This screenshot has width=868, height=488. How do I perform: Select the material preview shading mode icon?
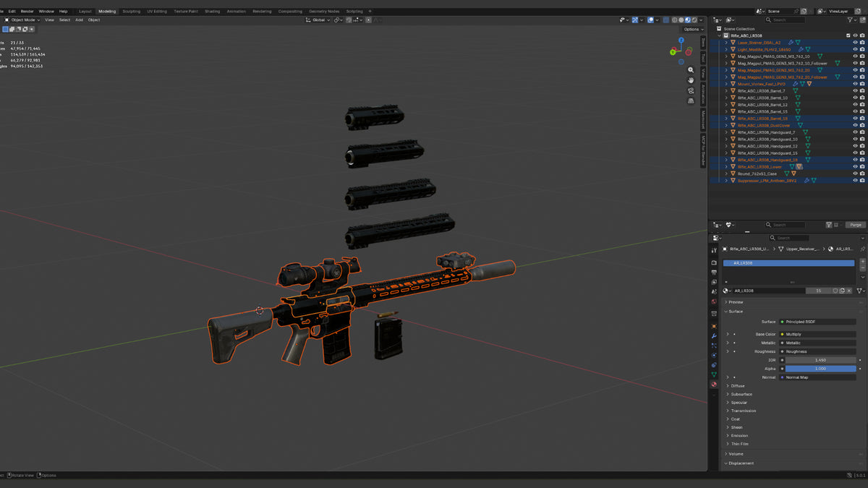tap(688, 20)
